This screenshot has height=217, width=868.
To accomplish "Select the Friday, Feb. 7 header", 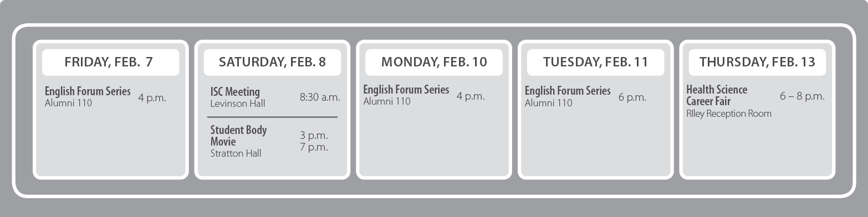I will pos(110,63).
